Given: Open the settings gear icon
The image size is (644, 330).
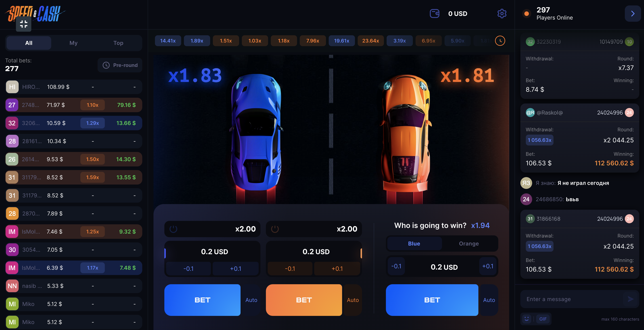Looking at the screenshot, I should tap(502, 14).
